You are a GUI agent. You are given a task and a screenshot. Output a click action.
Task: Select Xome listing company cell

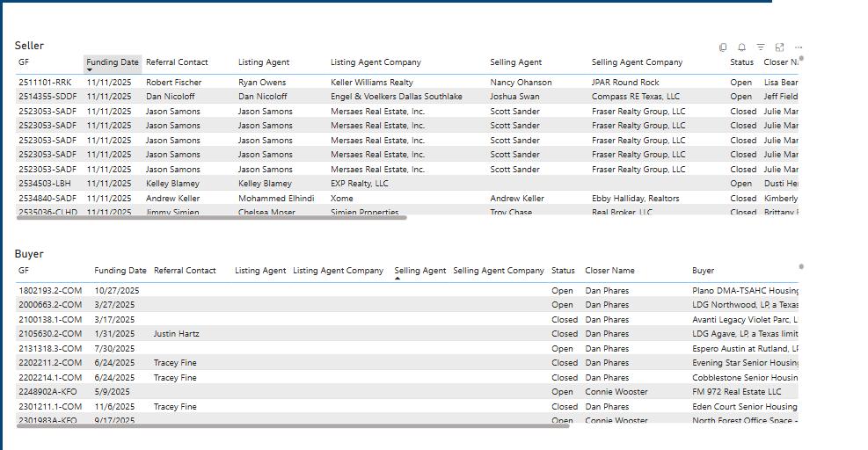pos(342,198)
